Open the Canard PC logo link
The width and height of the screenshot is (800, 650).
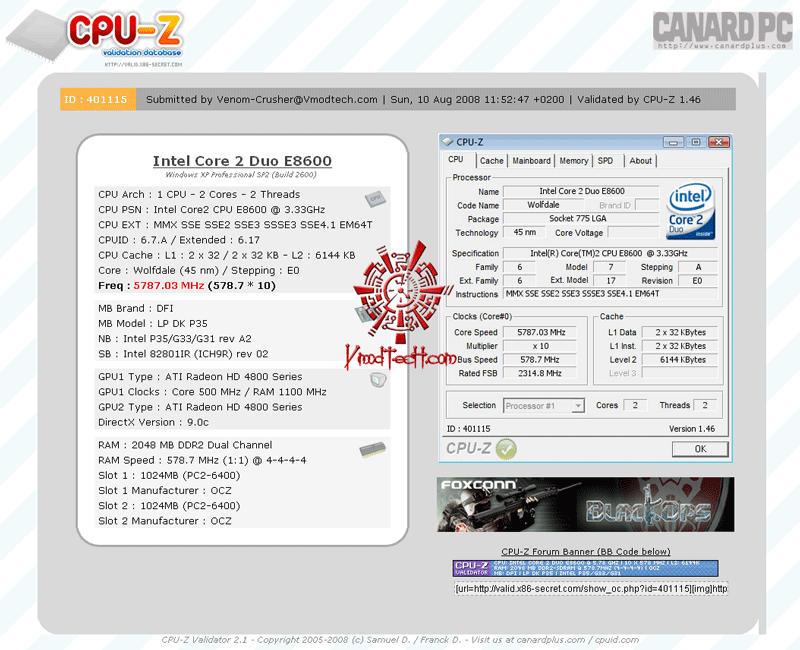tap(722, 31)
